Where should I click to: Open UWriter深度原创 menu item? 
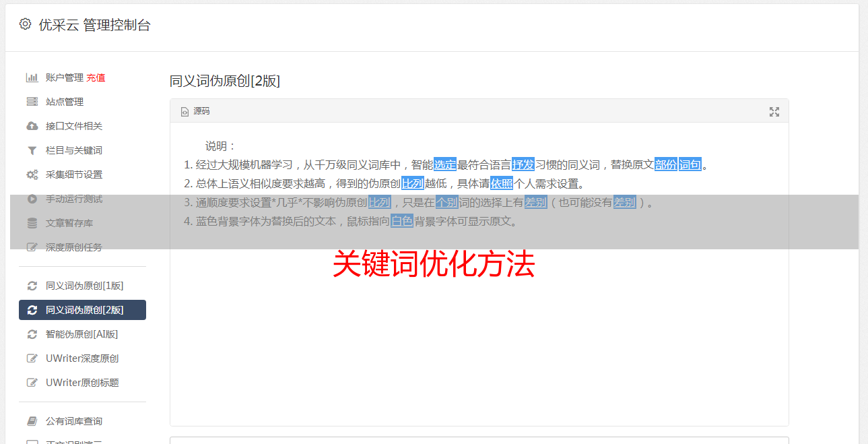[x=82, y=358]
